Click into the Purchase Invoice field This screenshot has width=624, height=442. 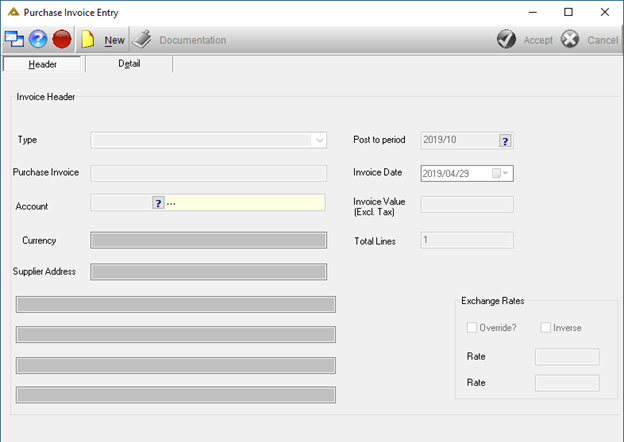pos(209,173)
